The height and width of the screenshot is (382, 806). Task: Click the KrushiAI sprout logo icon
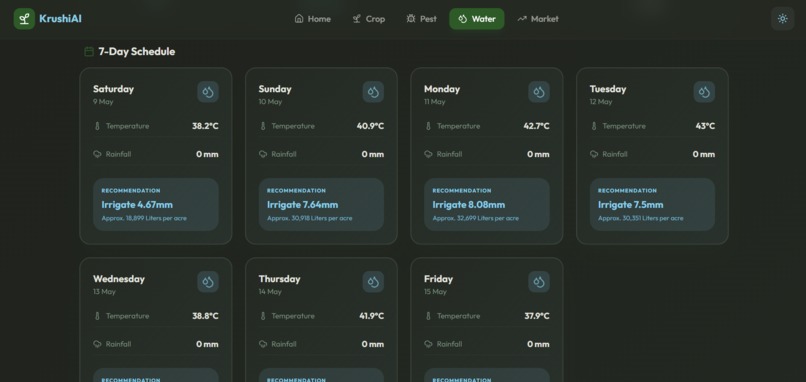24,19
